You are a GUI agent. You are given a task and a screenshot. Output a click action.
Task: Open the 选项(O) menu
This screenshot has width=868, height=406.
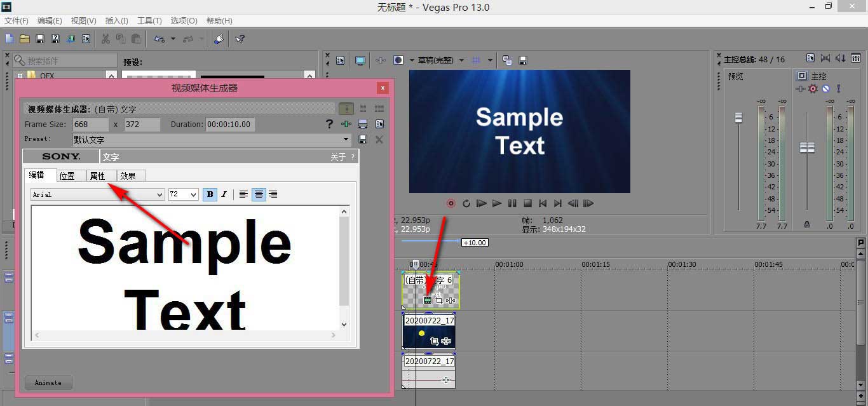click(x=184, y=21)
